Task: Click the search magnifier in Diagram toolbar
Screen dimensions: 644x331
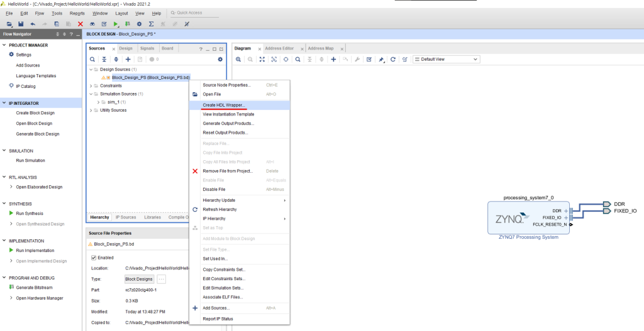Action: (x=297, y=60)
